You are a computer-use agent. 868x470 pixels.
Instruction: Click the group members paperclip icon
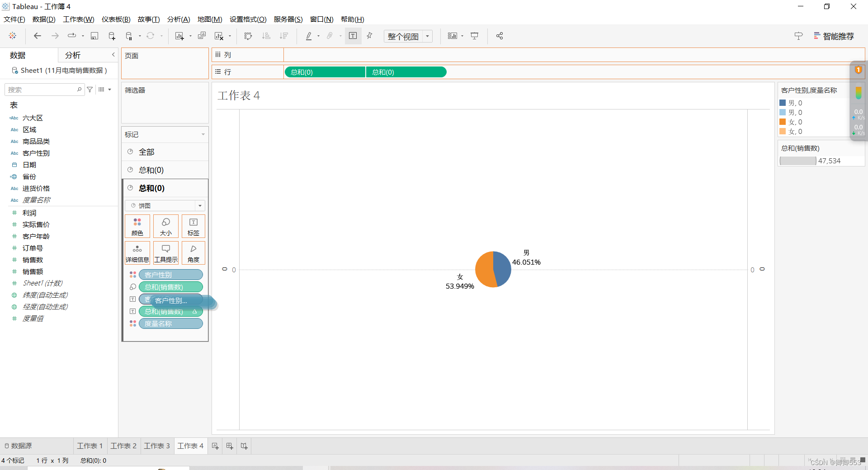330,36
